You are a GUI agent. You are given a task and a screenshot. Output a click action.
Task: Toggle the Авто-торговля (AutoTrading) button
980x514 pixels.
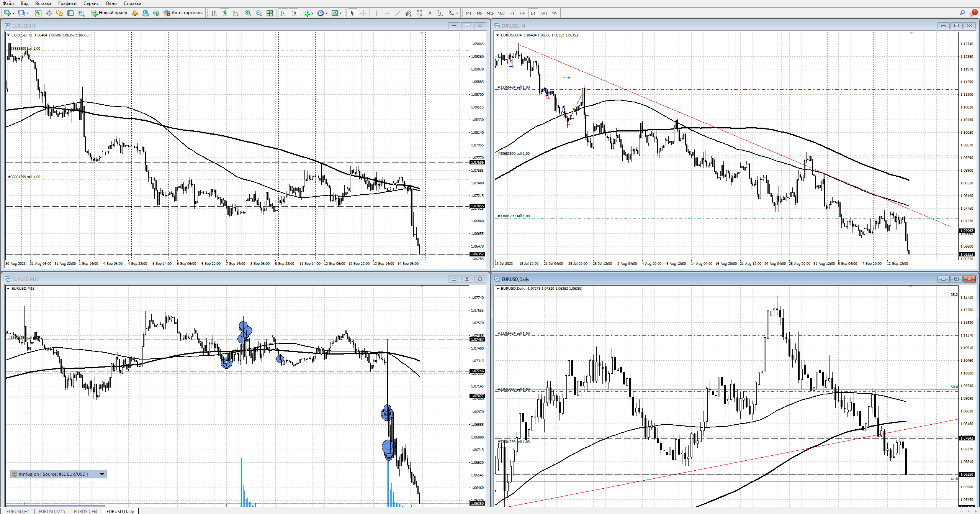click(x=183, y=13)
